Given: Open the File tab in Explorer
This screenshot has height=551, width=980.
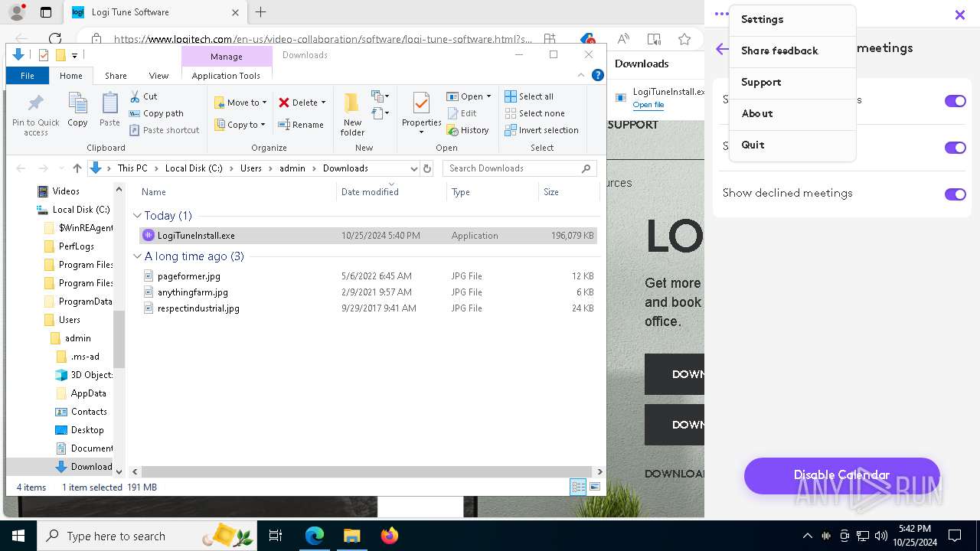Looking at the screenshot, I should (x=28, y=76).
